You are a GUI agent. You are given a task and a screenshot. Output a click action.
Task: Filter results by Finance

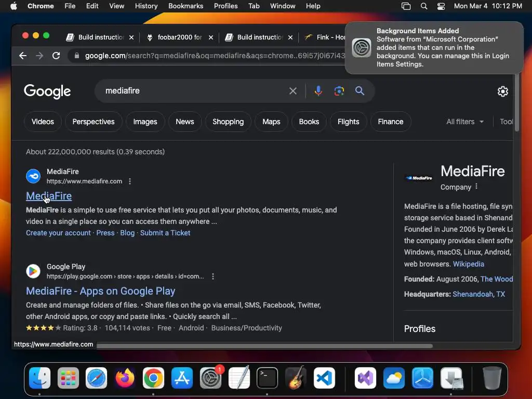(391, 122)
